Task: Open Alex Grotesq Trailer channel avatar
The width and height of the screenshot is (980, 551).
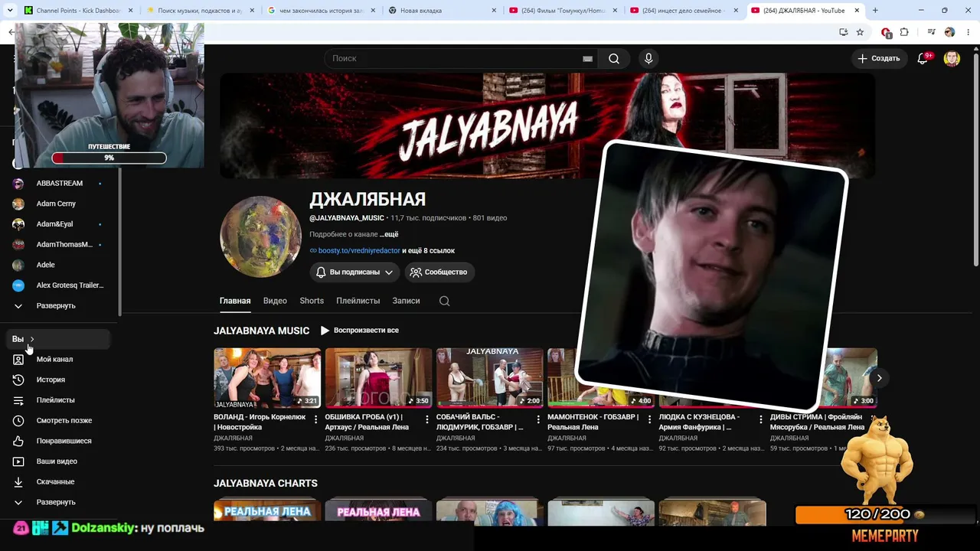Action: click(x=18, y=285)
